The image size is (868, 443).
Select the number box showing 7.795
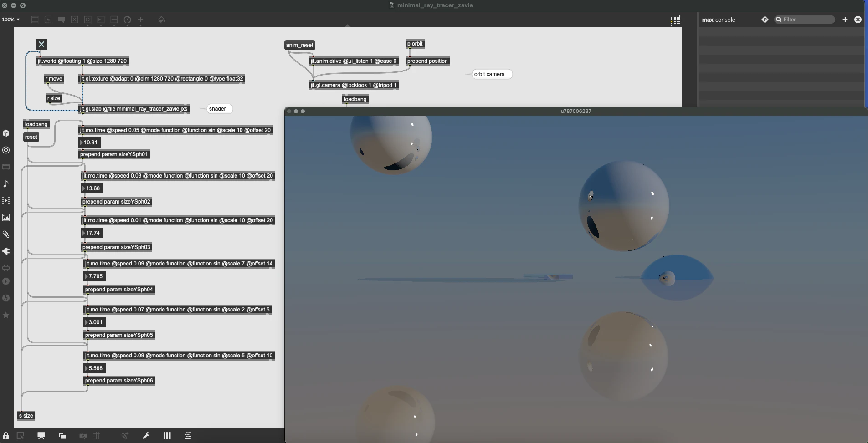tap(95, 276)
